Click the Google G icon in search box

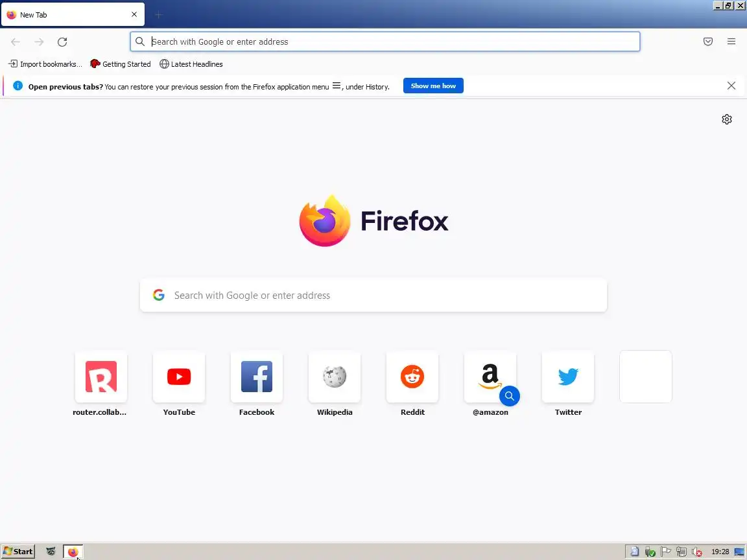point(159,296)
